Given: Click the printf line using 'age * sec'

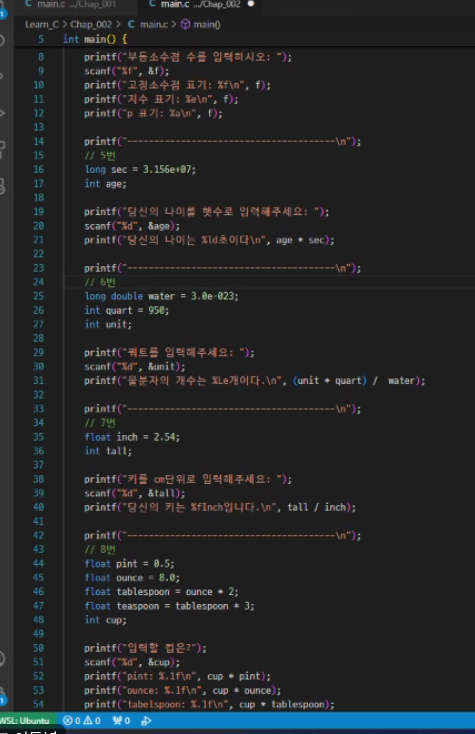Looking at the screenshot, I should pyautogui.click(x=209, y=240).
